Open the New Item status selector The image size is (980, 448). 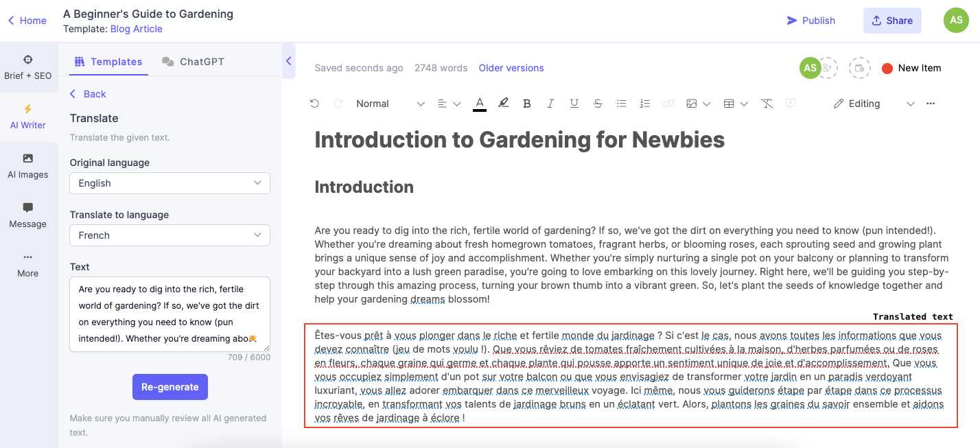click(911, 68)
